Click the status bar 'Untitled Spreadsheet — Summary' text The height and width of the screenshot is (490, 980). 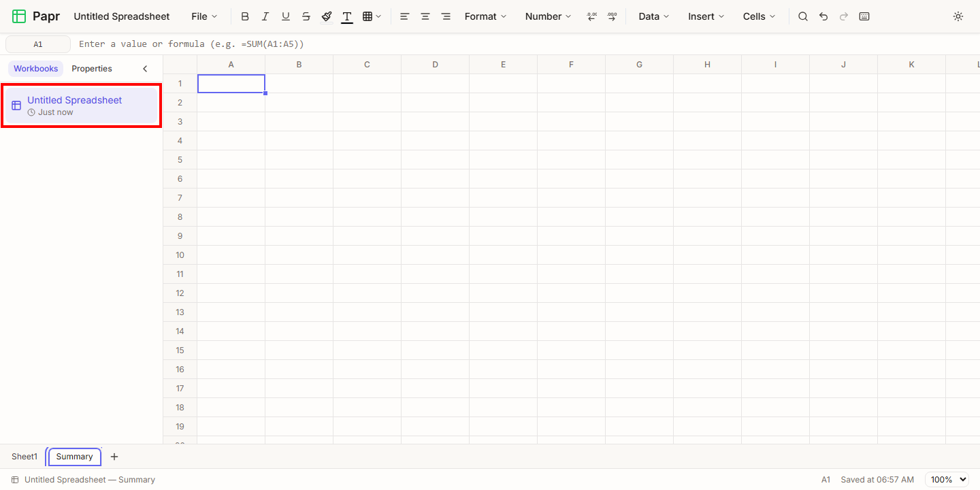point(90,480)
